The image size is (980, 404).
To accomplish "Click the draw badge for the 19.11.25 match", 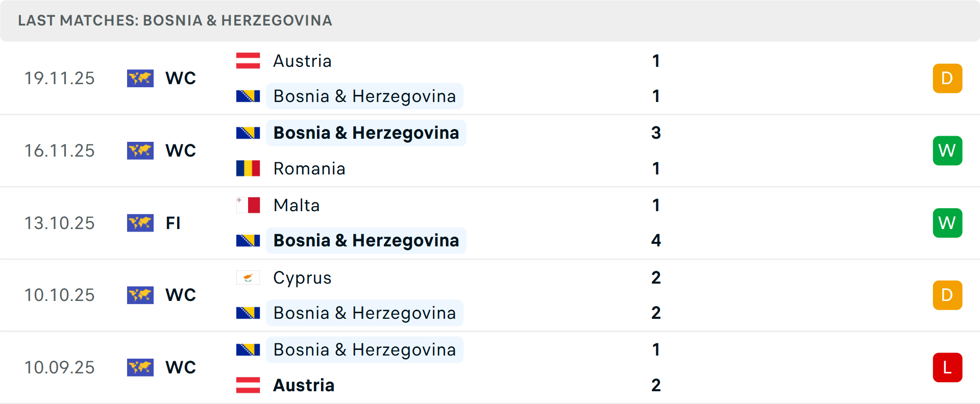I will (947, 78).
